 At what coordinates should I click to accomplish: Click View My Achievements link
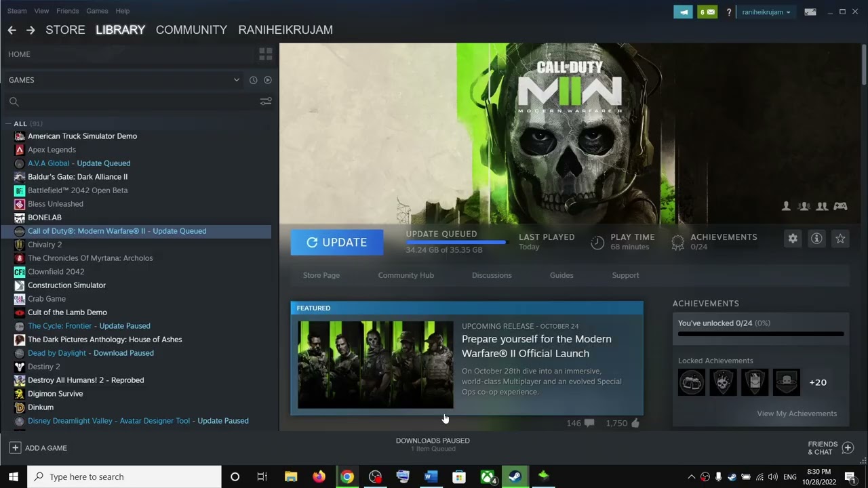point(797,413)
